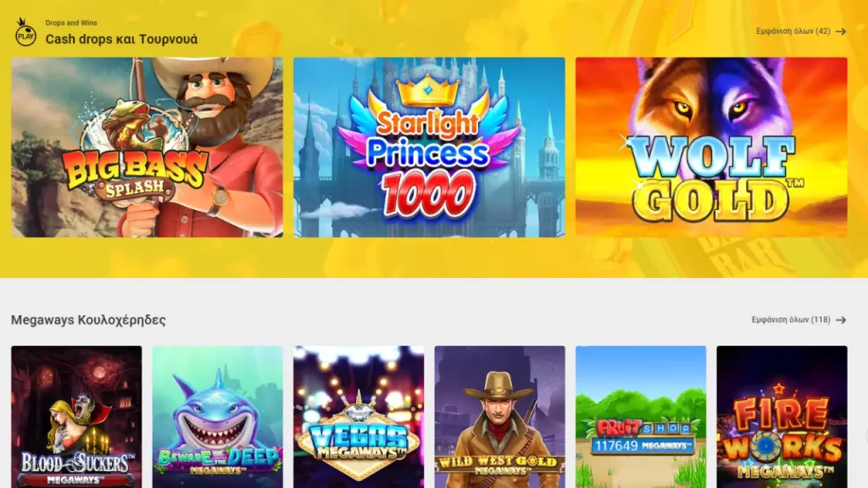Select Fruit Shop 117649 Megaways tile
This screenshot has width=868, height=488.
pos(641,417)
